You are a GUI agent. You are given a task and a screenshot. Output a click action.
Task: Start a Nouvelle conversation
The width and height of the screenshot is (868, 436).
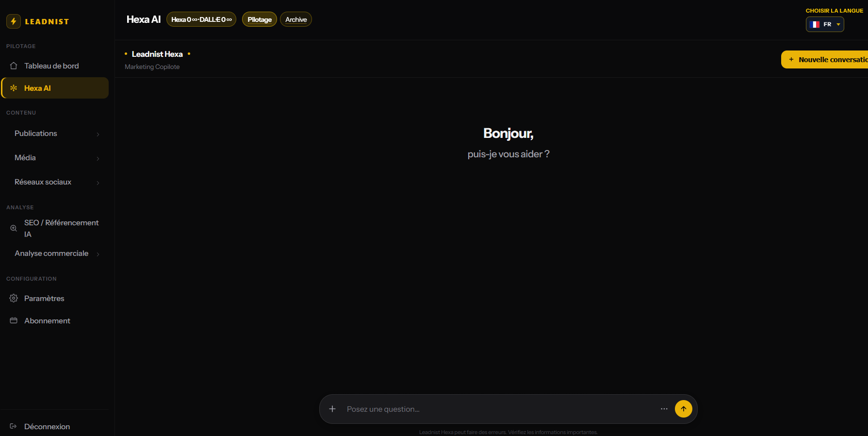(x=825, y=60)
